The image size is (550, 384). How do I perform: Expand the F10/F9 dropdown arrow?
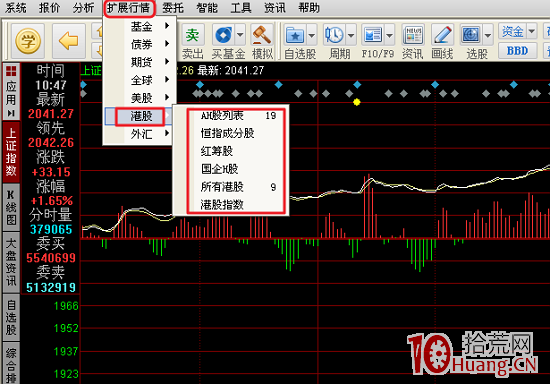[x=389, y=35]
